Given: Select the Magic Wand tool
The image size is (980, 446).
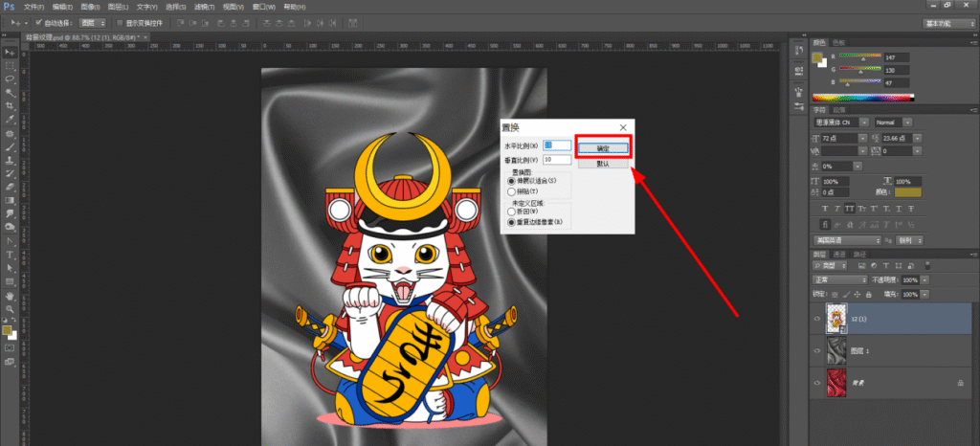Looking at the screenshot, I should [10, 93].
